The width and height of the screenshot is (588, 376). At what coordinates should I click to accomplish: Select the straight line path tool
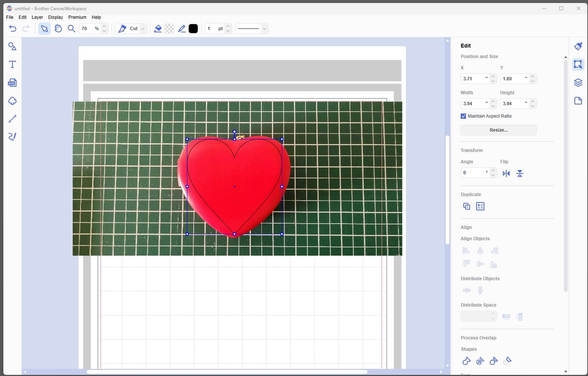coord(12,119)
